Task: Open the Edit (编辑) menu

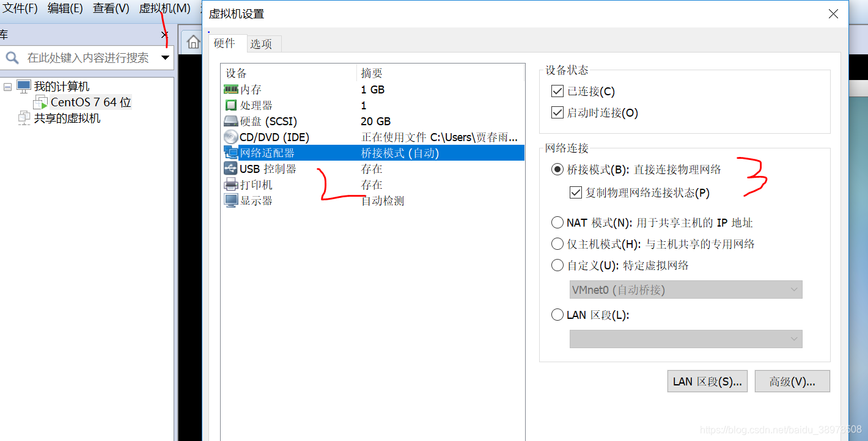Action: (x=65, y=9)
